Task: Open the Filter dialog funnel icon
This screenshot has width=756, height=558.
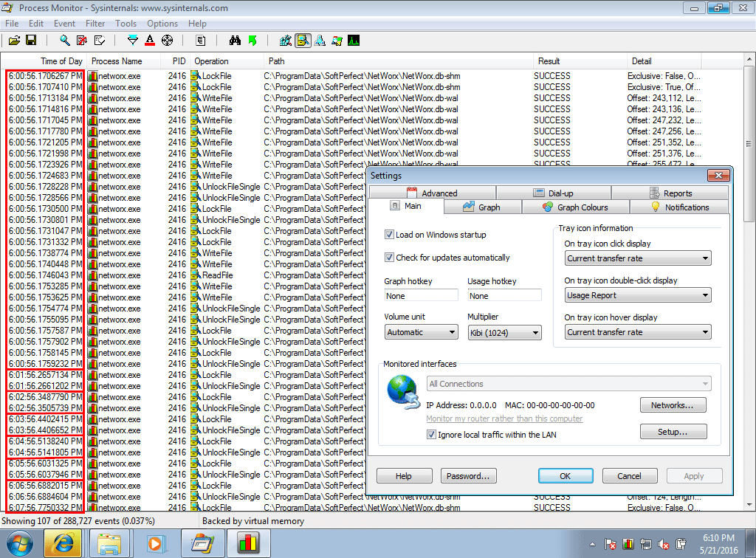Action: (x=133, y=41)
